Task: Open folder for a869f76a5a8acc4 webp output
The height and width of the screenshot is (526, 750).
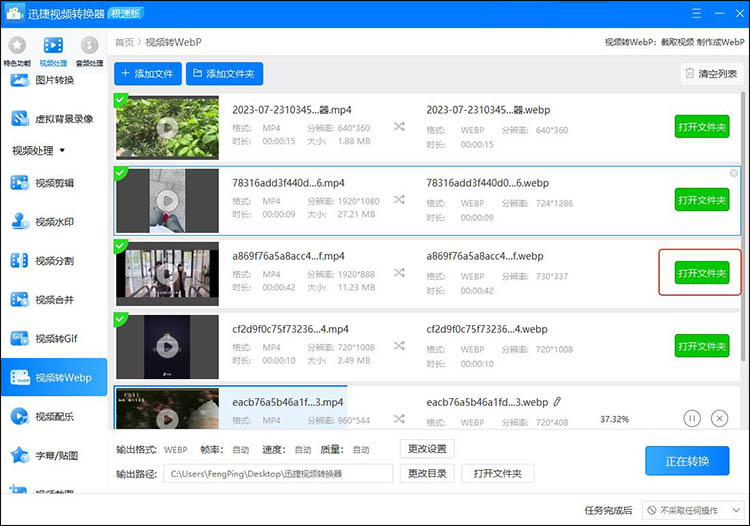Action: pyautogui.click(x=702, y=273)
